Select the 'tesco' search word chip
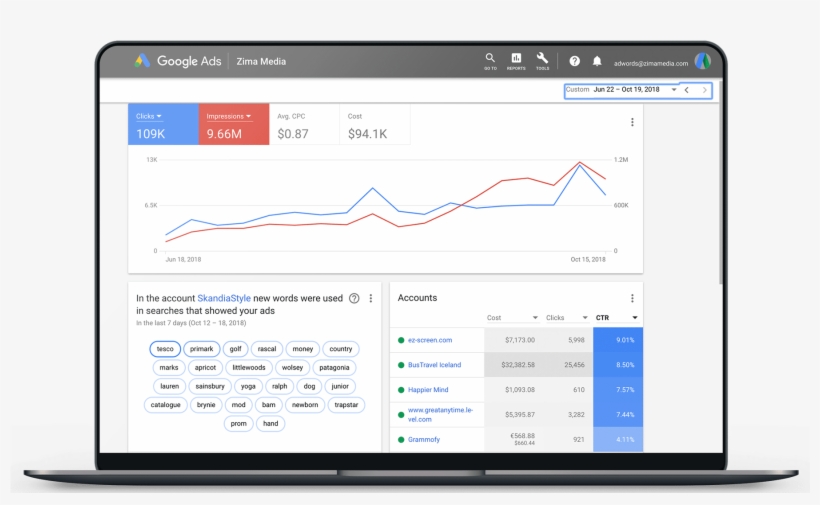The height and width of the screenshot is (505, 820). (165, 349)
